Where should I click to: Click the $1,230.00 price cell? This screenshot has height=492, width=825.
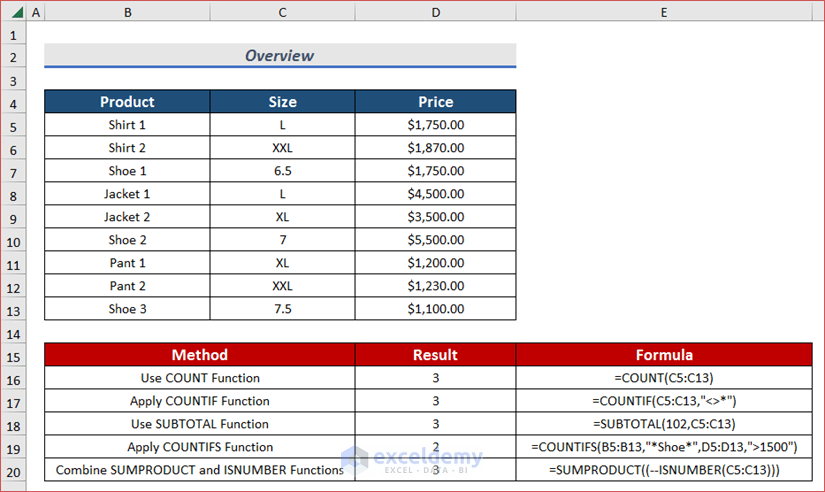point(436,286)
